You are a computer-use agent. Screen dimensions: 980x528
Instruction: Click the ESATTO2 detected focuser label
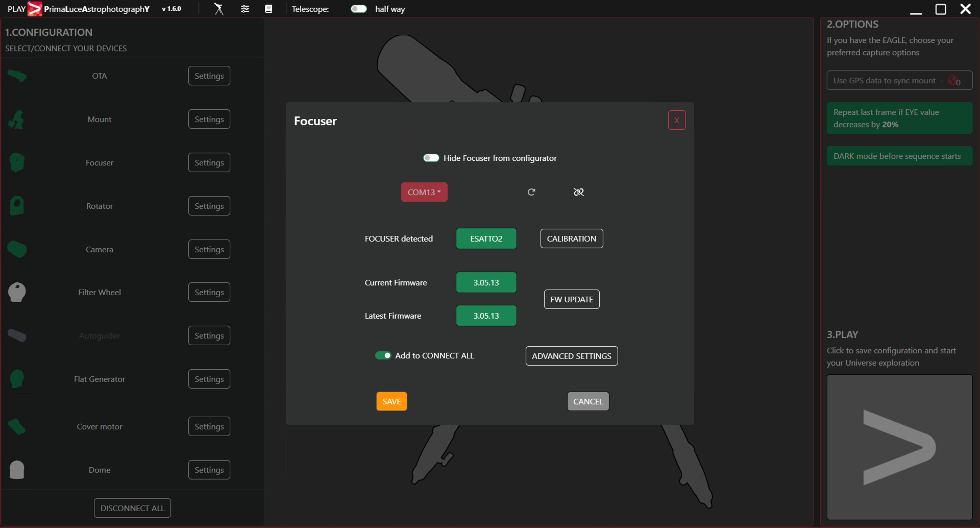click(486, 238)
